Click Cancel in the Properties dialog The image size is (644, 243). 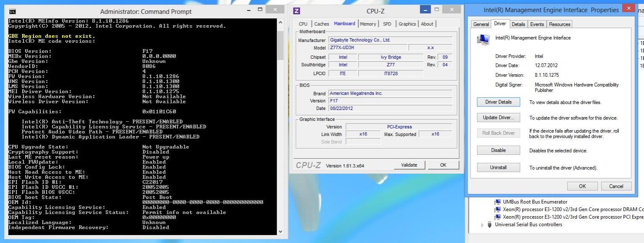coord(616,186)
